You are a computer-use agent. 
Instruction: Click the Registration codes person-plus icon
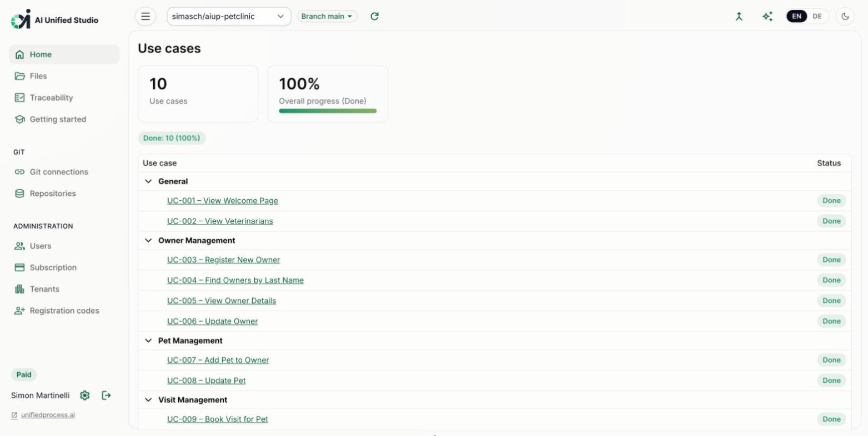20,311
